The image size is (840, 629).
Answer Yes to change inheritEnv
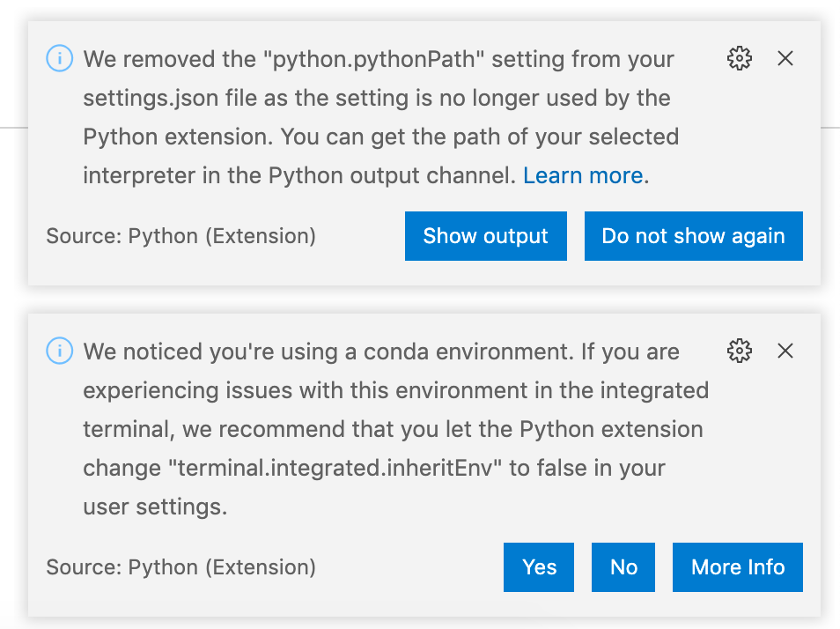click(x=539, y=567)
